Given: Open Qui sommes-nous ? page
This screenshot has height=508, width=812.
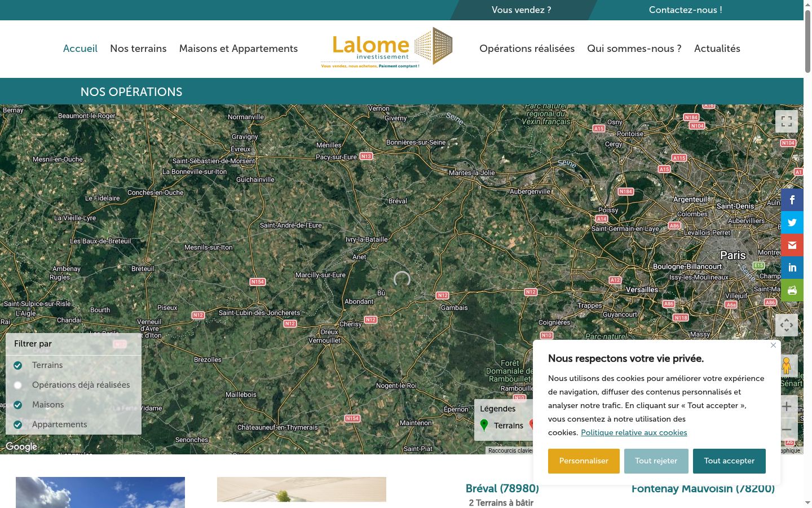Looking at the screenshot, I should pos(634,49).
